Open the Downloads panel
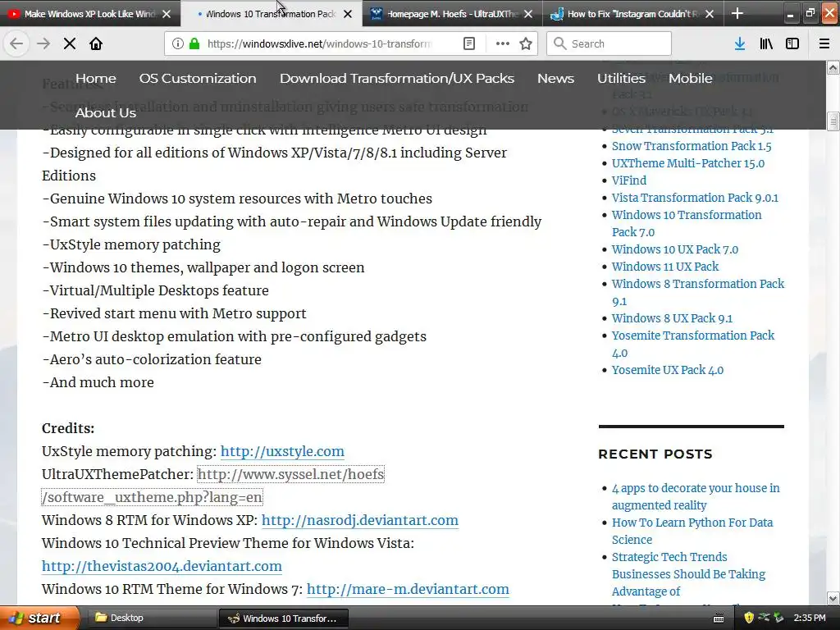 (x=740, y=43)
